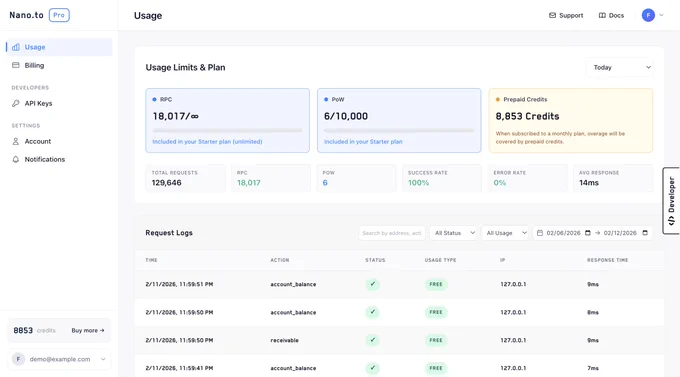Click the RPC 18,017 stat tile
The image size is (680, 377).
click(x=271, y=178)
